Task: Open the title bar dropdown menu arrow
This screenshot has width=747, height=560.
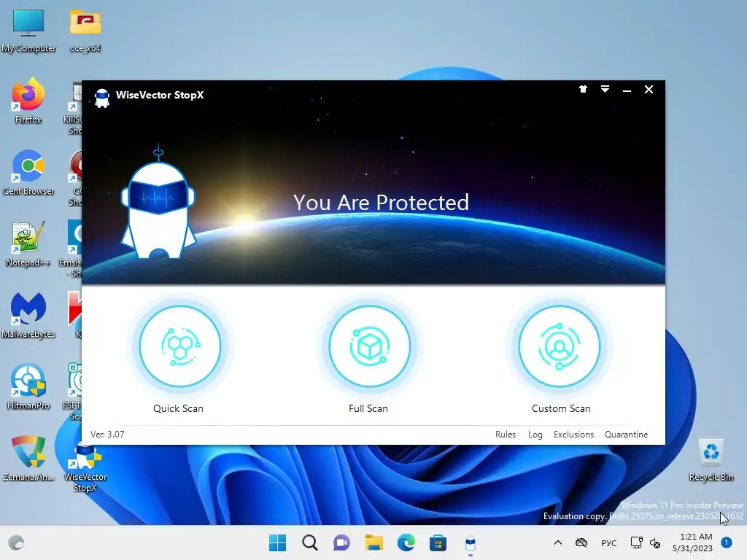Action: click(605, 89)
